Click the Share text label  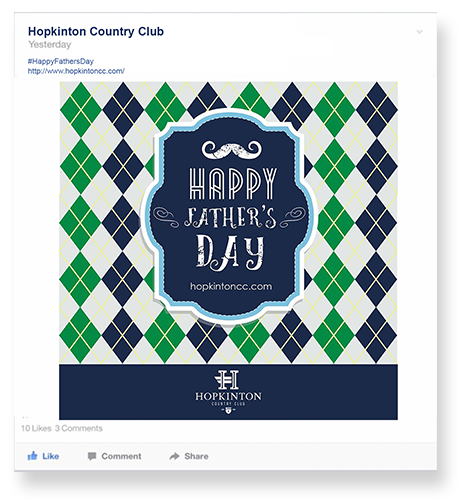point(196,456)
